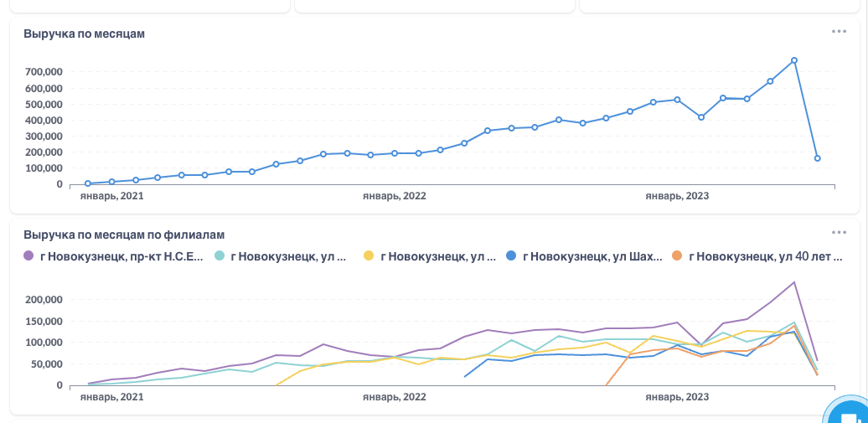The height and width of the screenshot is (423, 868).
Task: Click the dip data point right after январь 2023
Action: [700, 117]
